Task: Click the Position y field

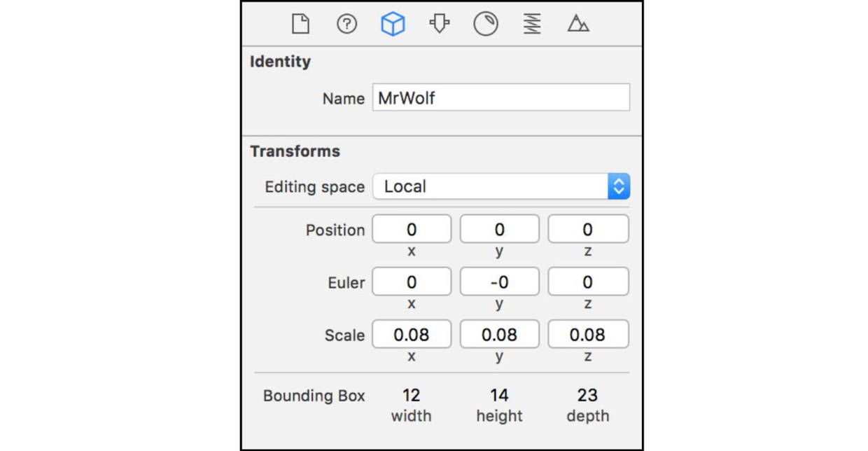Action: [x=499, y=229]
